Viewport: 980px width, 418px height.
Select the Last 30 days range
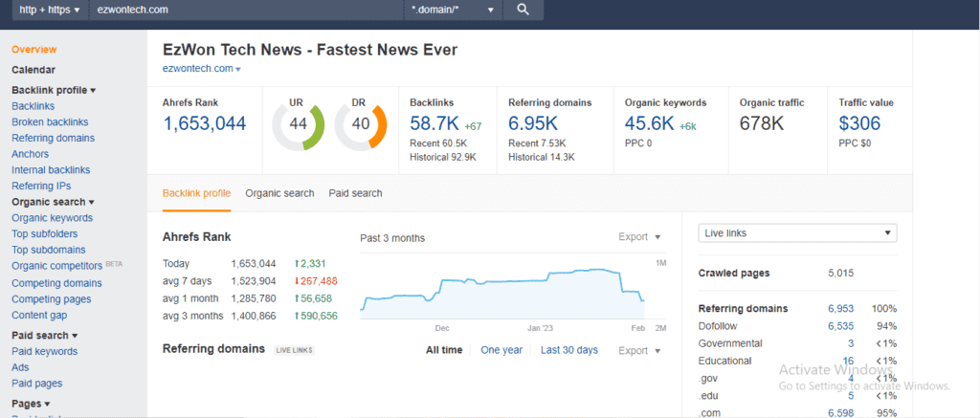[x=569, y=350]
